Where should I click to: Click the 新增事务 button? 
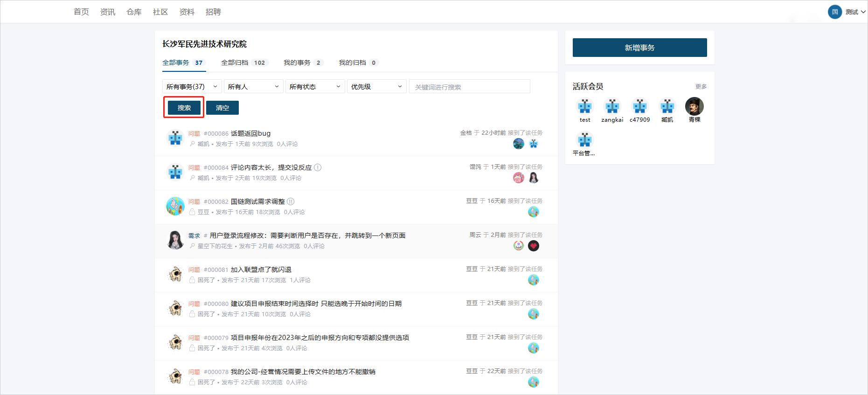pyautogui.click(x=639, y=48)
